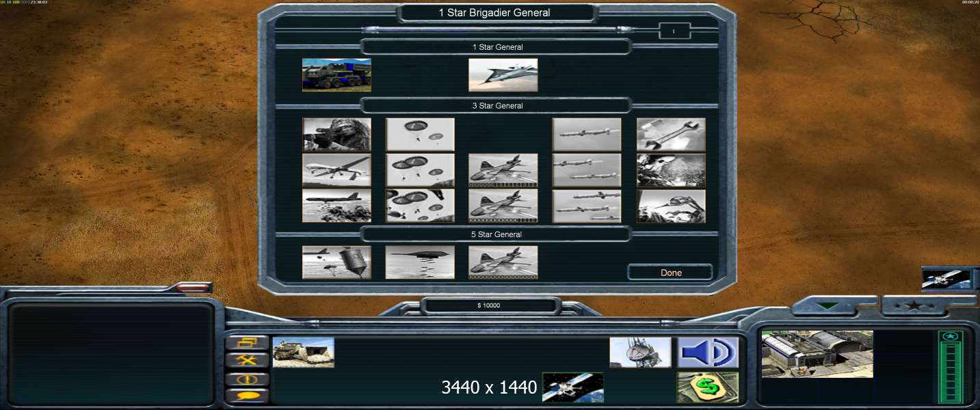
Task: Pick the two cruise missiles power
Action: [x=587, y=170]
